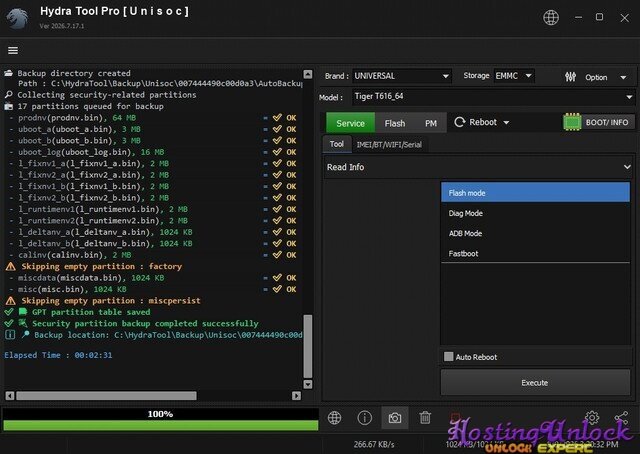The image size is (640, 454).
Task: Click the warning icon before Skipping factory
Action: 11,267
